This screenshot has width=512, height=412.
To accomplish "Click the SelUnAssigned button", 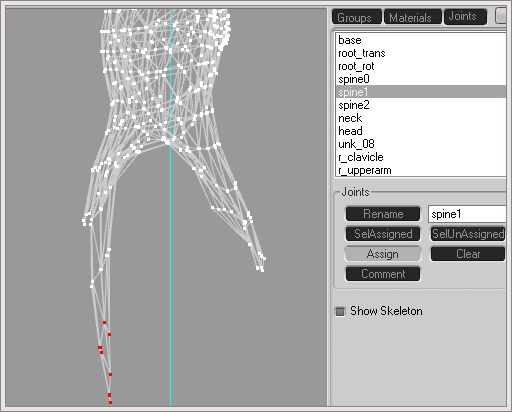I will [x=468, y=234].
